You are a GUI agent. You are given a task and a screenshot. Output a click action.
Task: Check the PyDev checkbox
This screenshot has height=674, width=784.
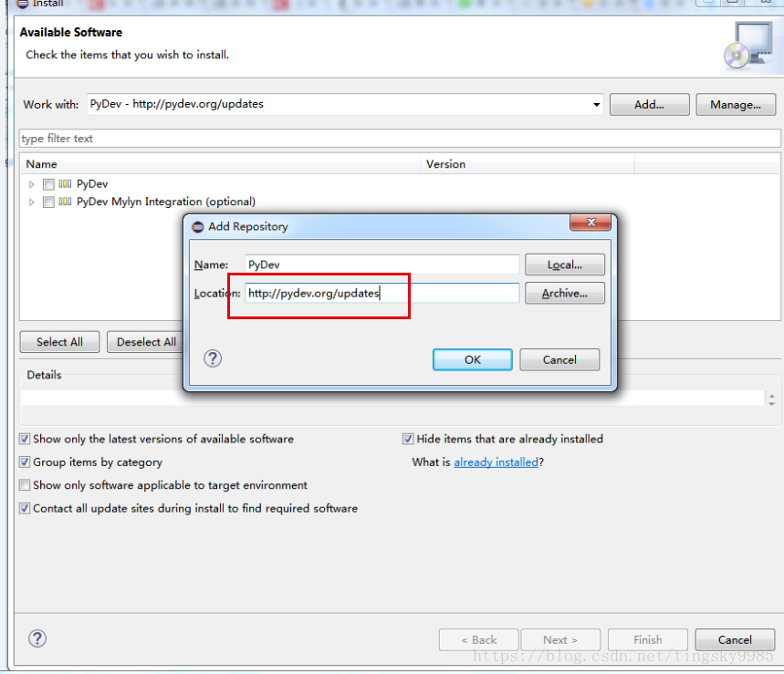click(48, 184)
